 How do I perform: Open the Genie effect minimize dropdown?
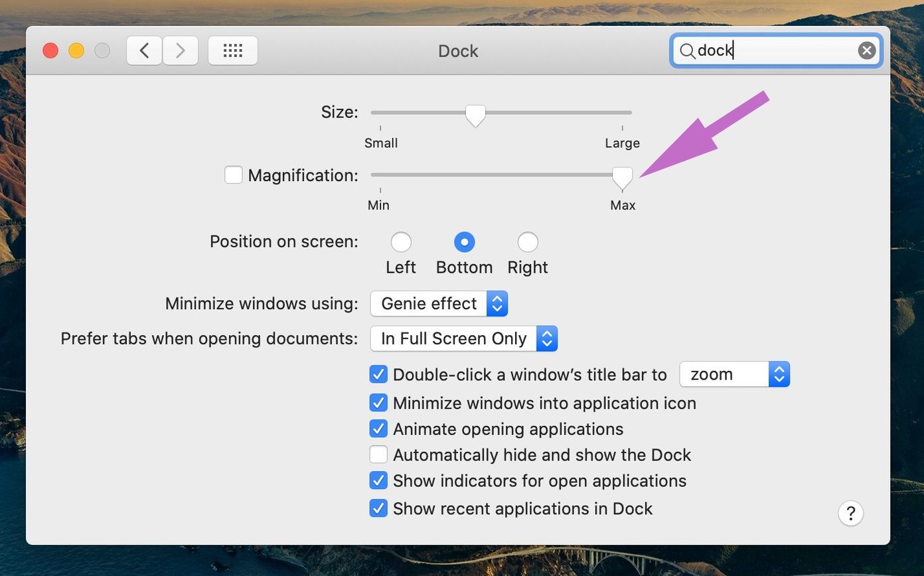tap(439, 303)
